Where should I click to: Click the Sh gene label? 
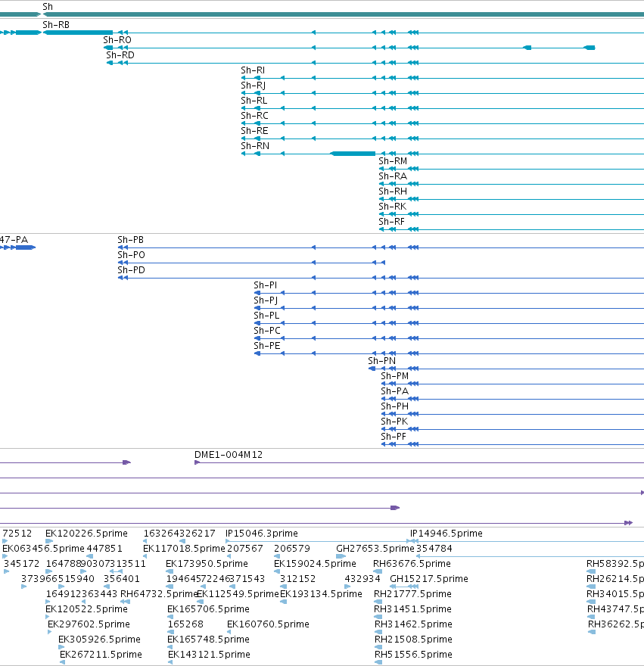48,6
